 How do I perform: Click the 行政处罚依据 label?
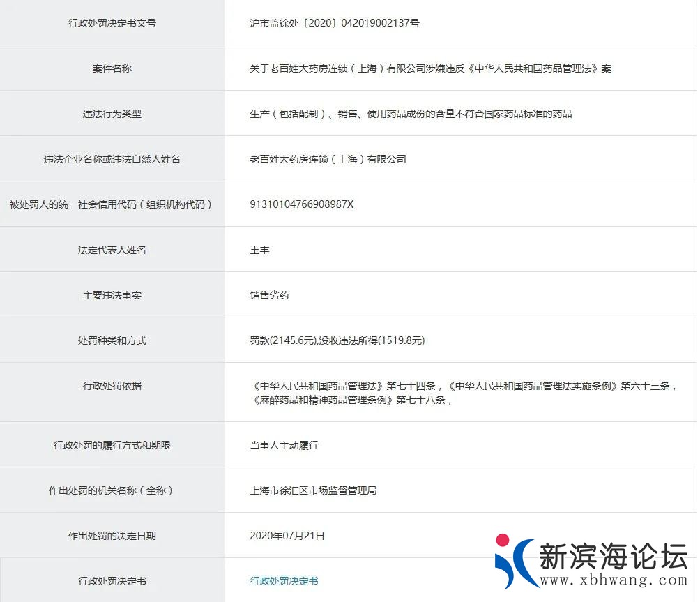[112, 385]
